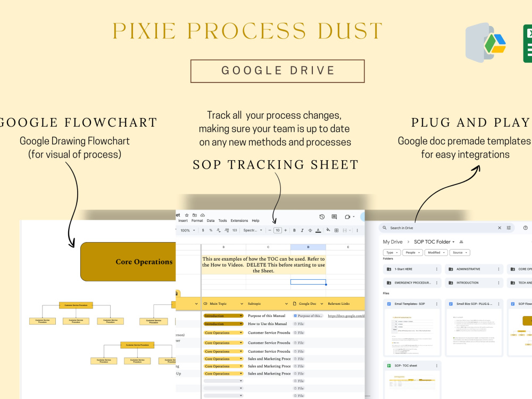532x399 pixels.
Task: Open more options for 1-Start HERE folder
Action: [437, 269]
